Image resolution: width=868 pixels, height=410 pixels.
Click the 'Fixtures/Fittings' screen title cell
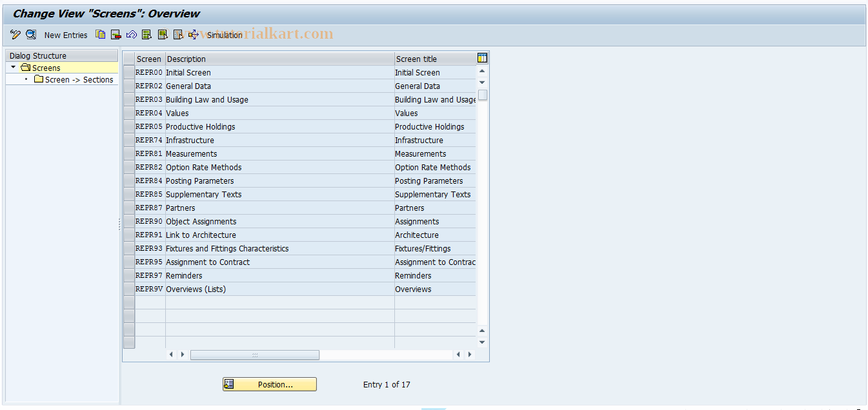435,248
